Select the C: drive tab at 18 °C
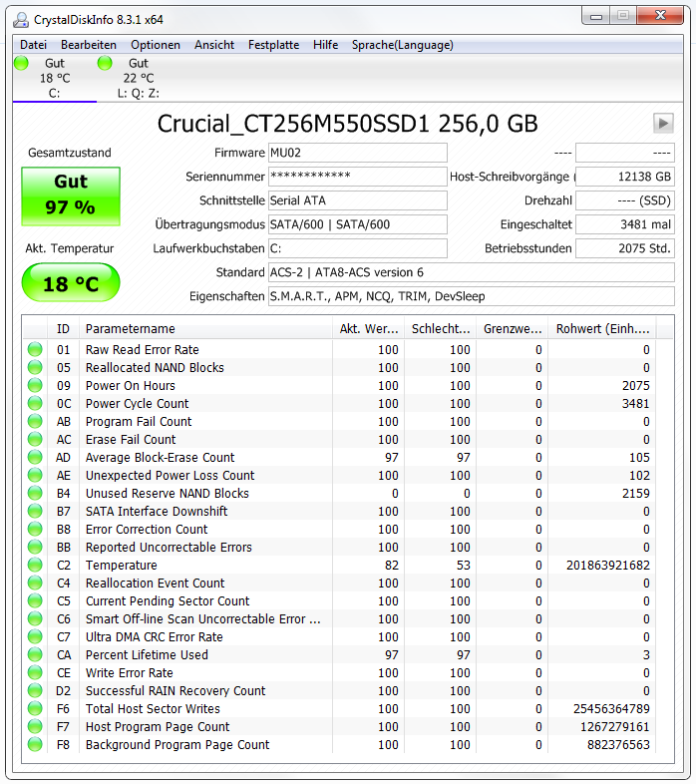Screen dimensions: 696x784 coord(55,78)
